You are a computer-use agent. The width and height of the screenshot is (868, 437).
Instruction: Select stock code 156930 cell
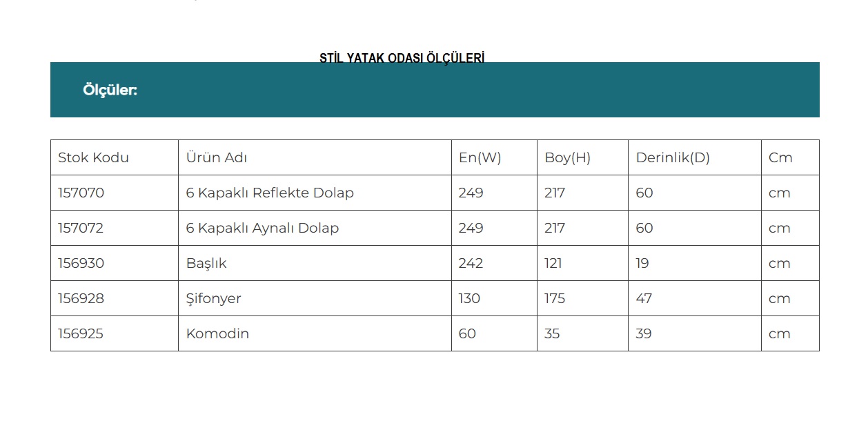pos(81,263)
